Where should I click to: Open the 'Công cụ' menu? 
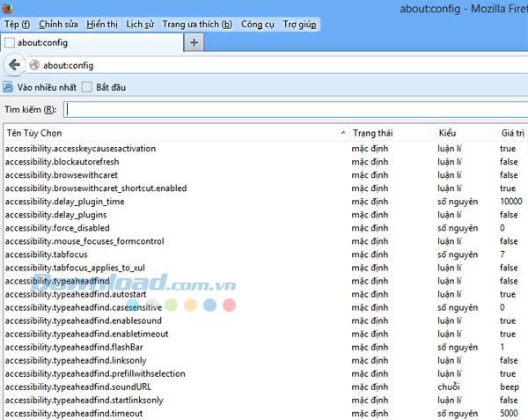point(257,24)
